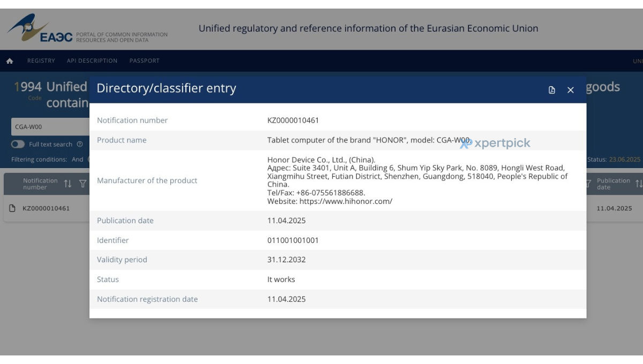643x364 pixels.
Task: Go to the home icon in navigation bar
Action: pos(10,61)
